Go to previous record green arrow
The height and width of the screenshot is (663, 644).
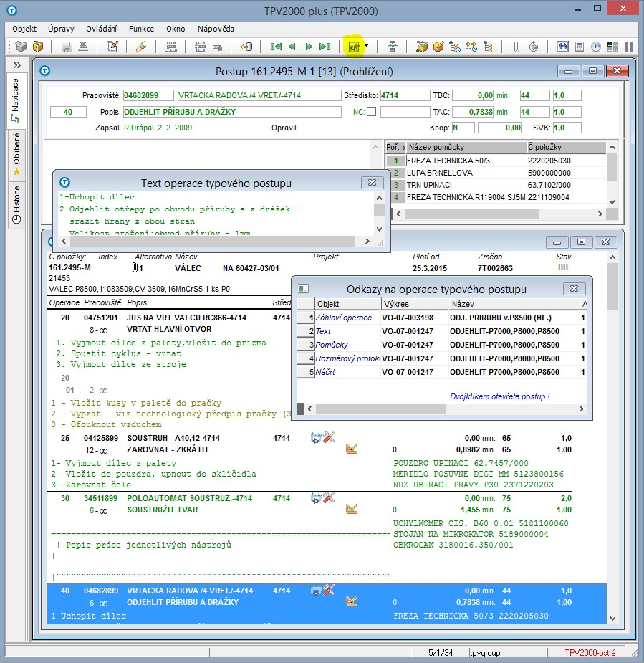[x=292, y=47]
